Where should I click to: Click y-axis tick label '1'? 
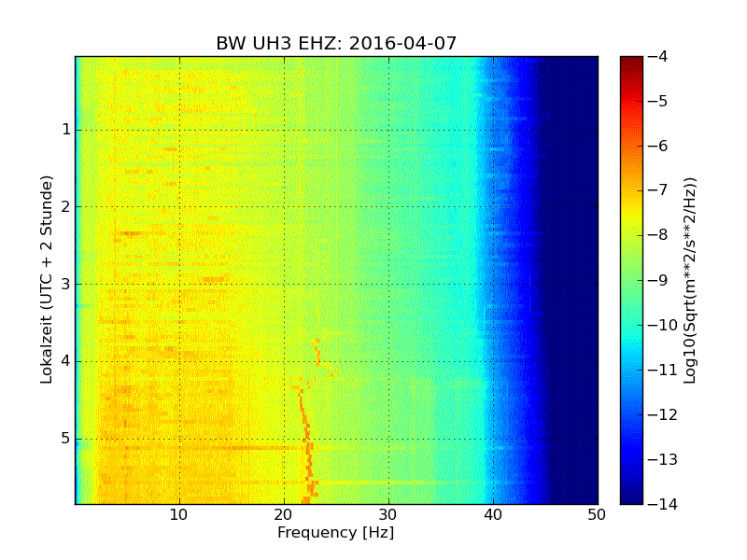[66, 130]
